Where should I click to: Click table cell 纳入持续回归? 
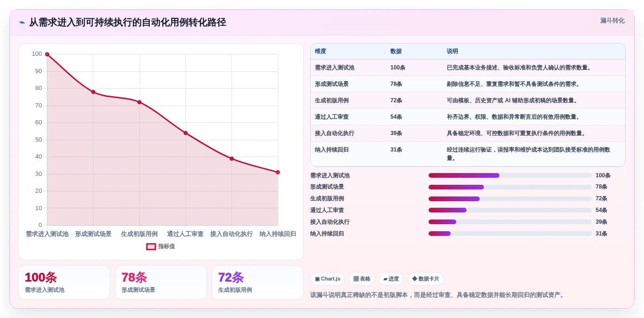[332, 150]
